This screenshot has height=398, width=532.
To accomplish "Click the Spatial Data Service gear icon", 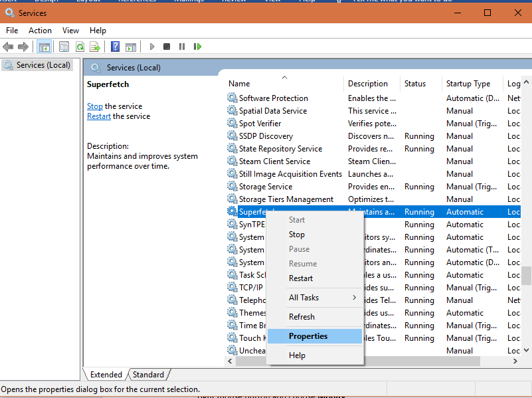I will 232,110.
